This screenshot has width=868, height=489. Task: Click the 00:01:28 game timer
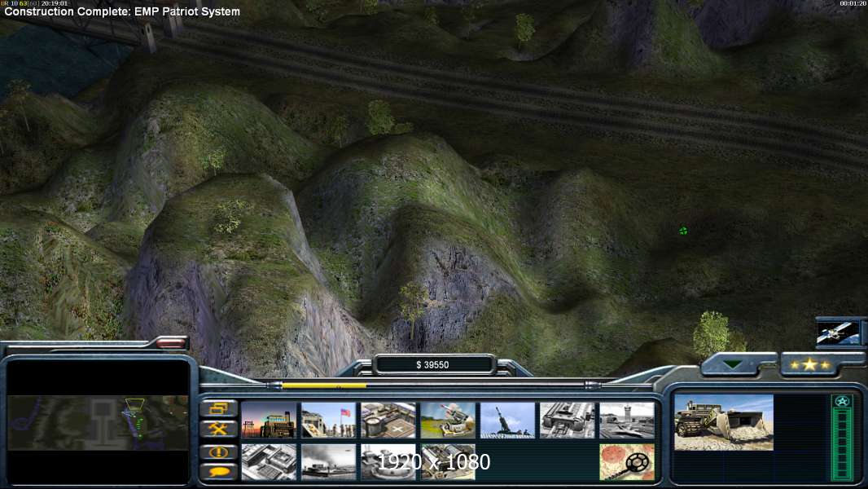[x=852, y=3]
